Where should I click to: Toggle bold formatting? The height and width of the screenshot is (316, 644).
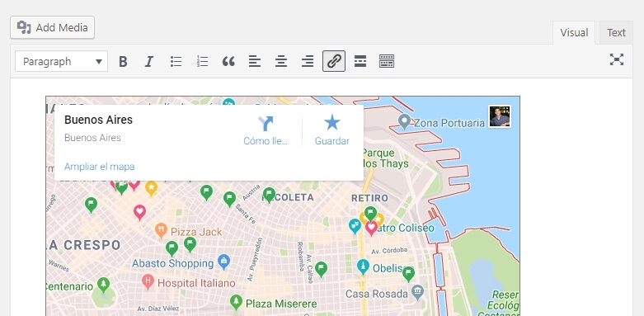123,62
